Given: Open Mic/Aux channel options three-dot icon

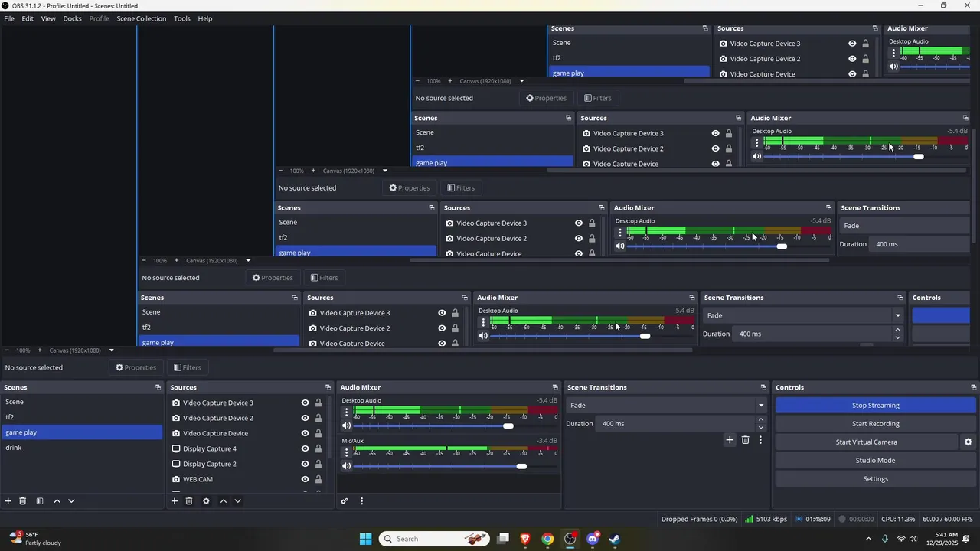Looking at the screenshot, I should coord(346,452).
